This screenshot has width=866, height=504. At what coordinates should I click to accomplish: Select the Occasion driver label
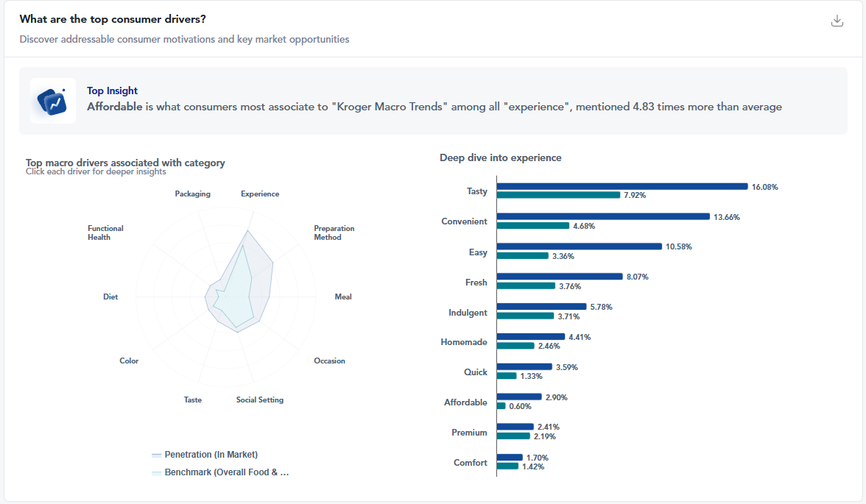(329, 361)
